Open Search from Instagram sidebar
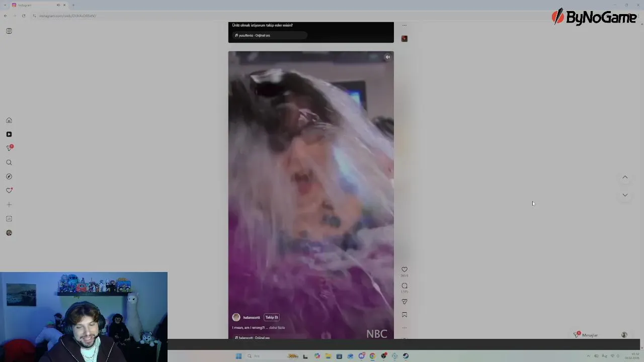 pos(9,162)
